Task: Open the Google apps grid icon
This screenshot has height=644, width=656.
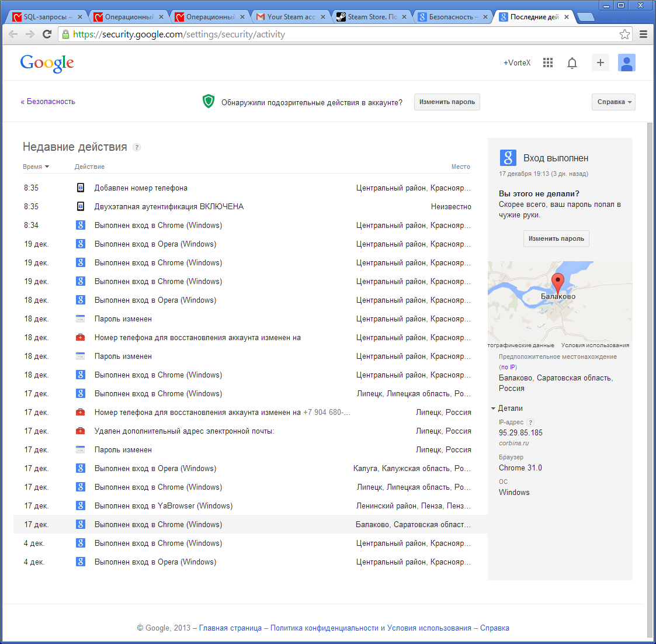Action: [548, 63]
